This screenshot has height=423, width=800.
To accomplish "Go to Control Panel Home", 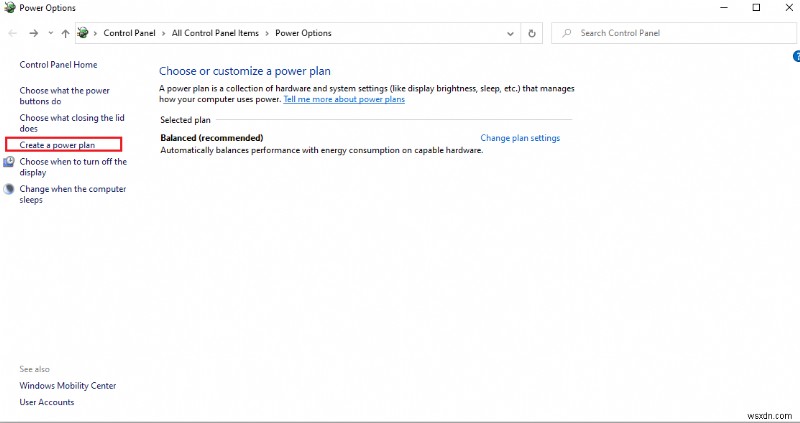I will [x=58, y=65].
